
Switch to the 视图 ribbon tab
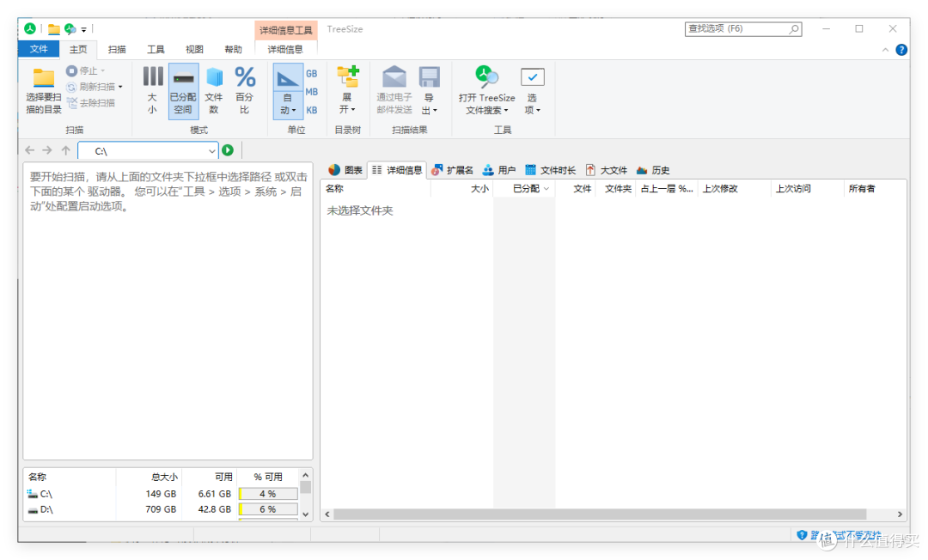coord(194,49)
